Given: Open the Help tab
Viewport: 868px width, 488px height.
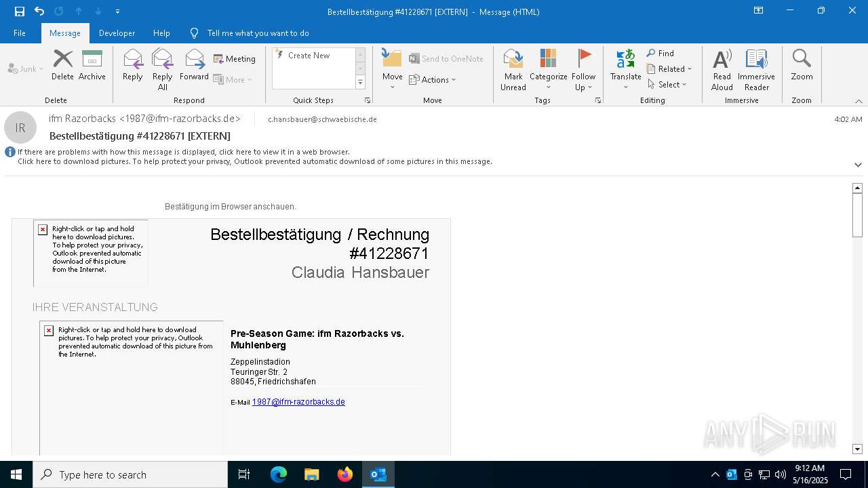Looking at the screenshot, I should [161, 33].
